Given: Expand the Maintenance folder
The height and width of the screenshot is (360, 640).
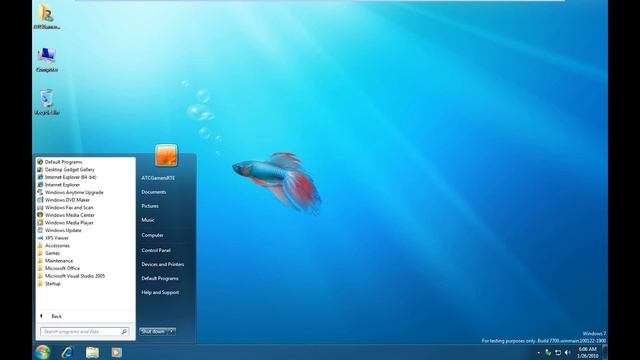Looking at the screenshot, I should click(55, 261).
